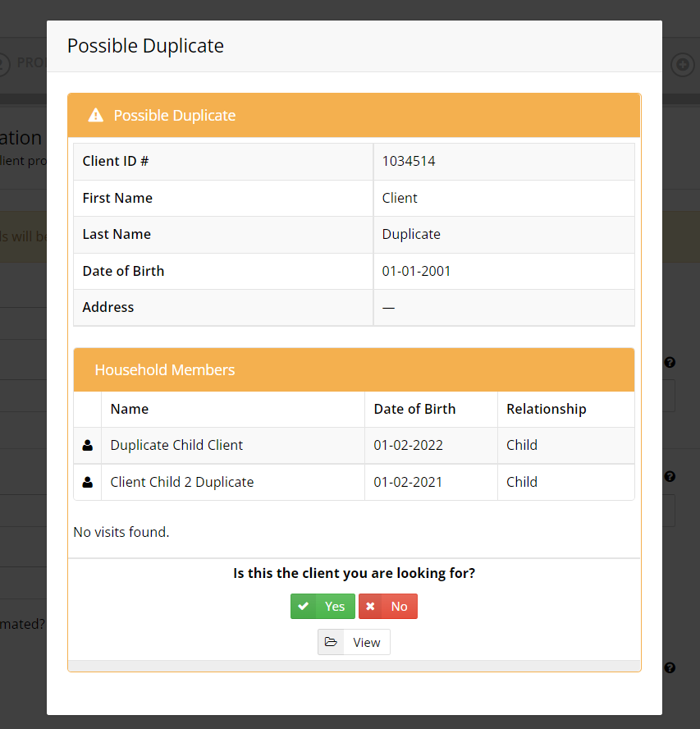Open the Client Child 2 Duplicate link
The width and height of the screenshot is (700, 729).
(181, 482)
